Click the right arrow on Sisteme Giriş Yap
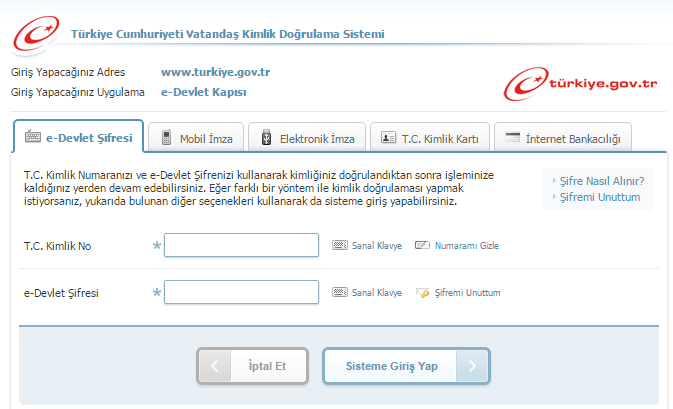 click(472, 366)
